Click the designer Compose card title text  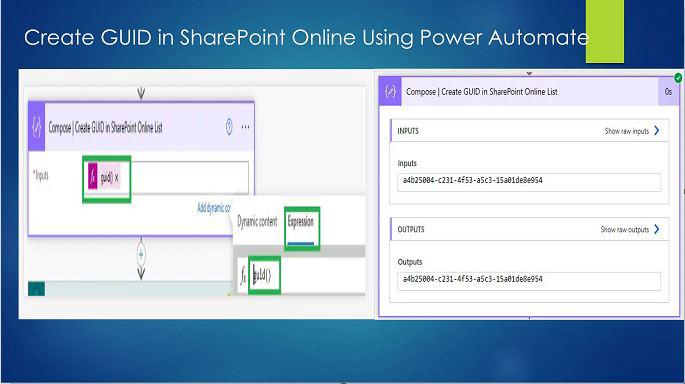[105, 128]
